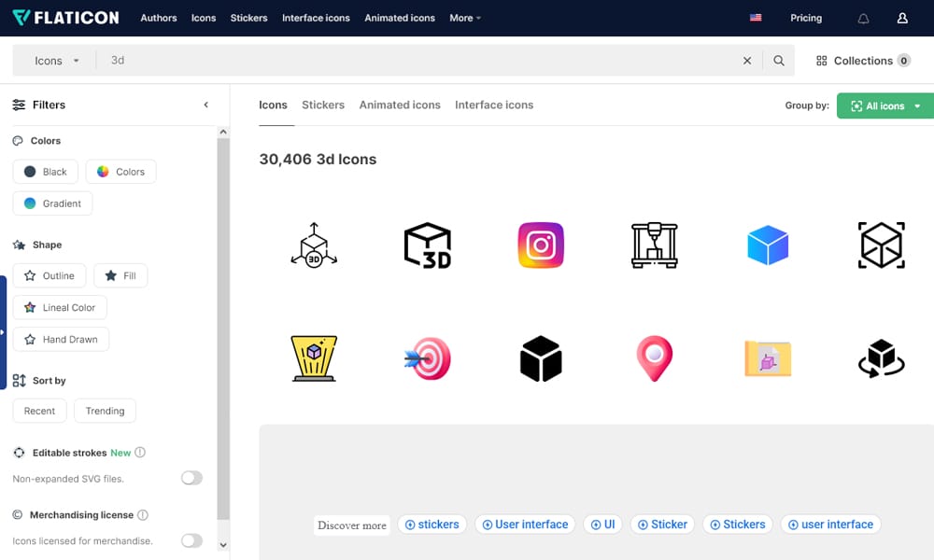The height and width of the screenshot is (560, 934).
Task: Enable the Black color filter
Action: point(45,171)
